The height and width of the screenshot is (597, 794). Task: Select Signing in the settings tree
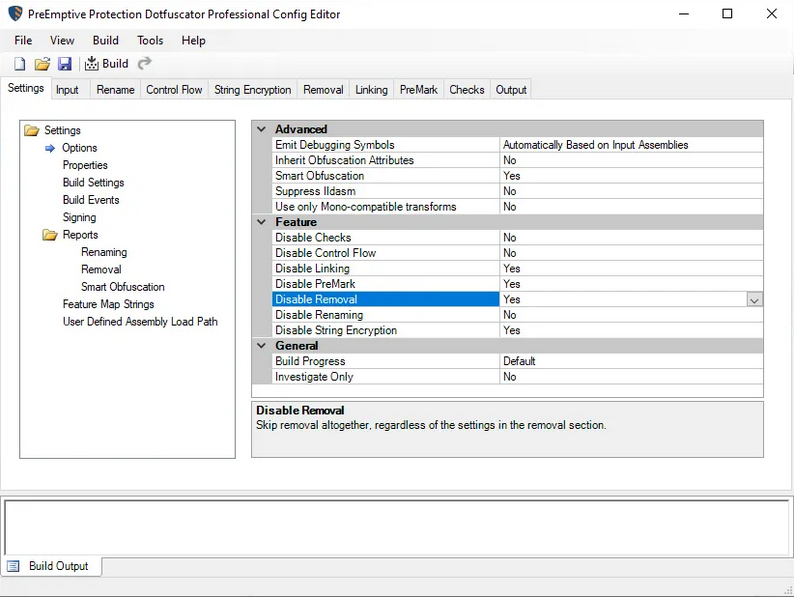click(79, 217)
